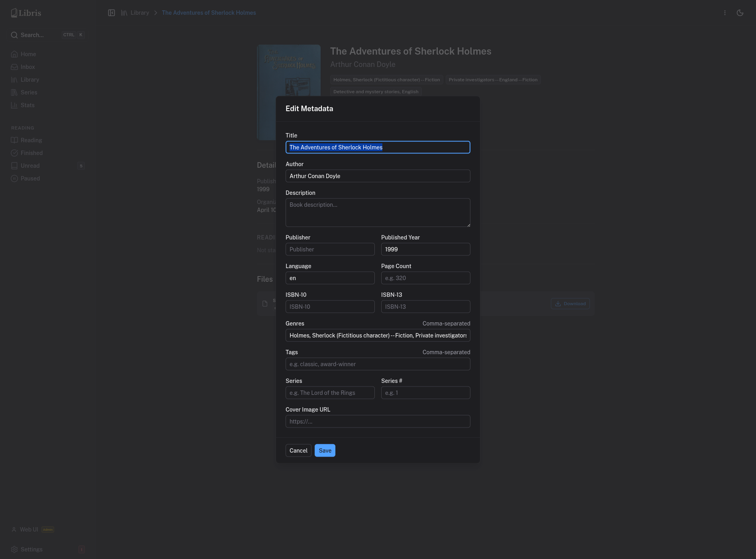Viewport: 756px width, 559px height.
Task: Click the Description text area
Action: pos(378,213)
